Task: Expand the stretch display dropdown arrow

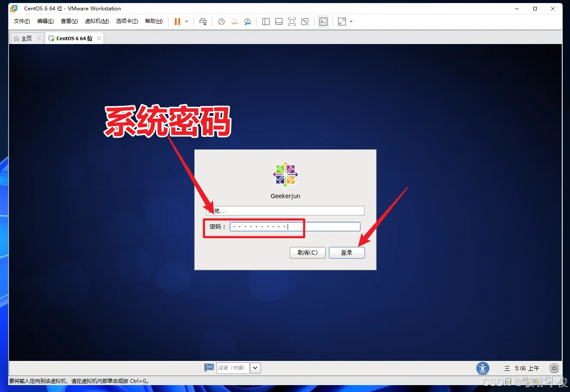Action: (351, 22)
